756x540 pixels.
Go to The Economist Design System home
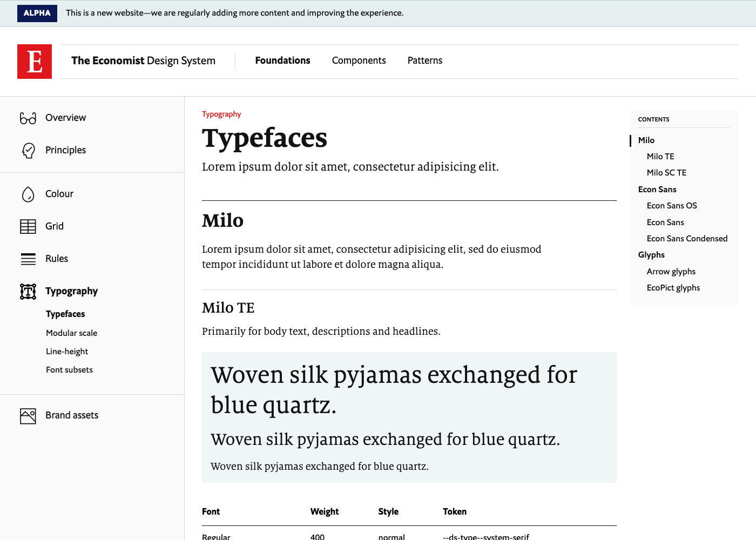[x=143, y=61]
